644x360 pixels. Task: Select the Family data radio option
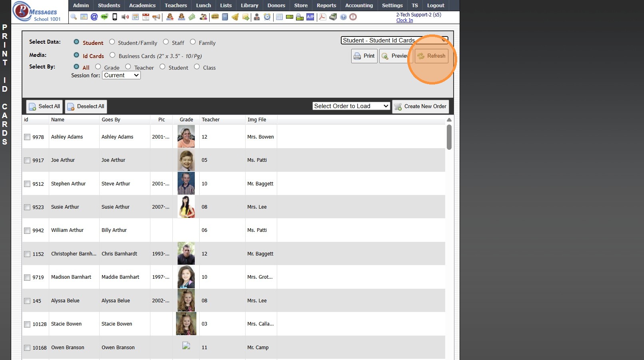click(193, 42)
